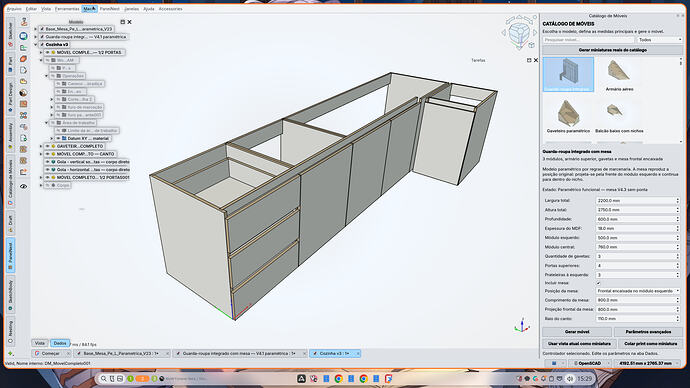
Task: Click the black-white sphere toolbar icon
Action: pos(24,93)
